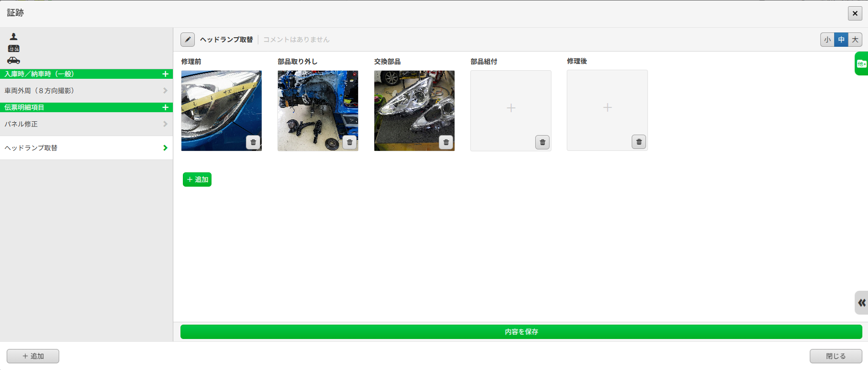Click the 修理後 label

[x=577, y=61]
